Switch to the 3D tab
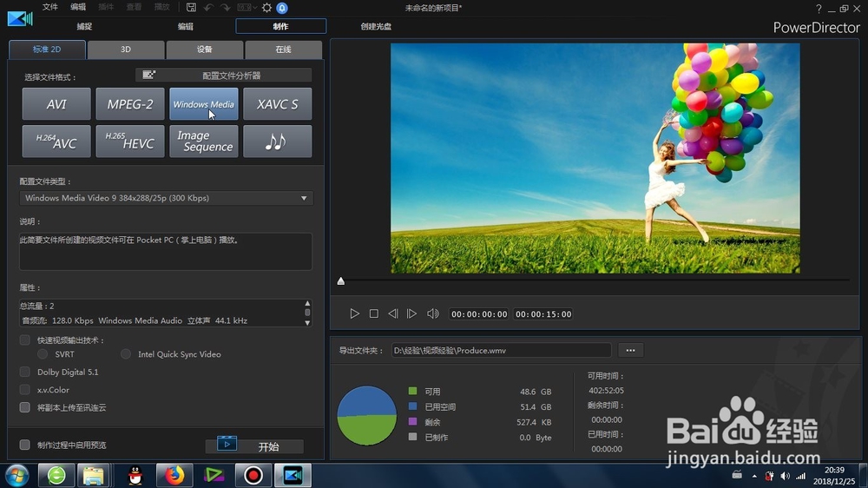 click(x=126, y=49)
